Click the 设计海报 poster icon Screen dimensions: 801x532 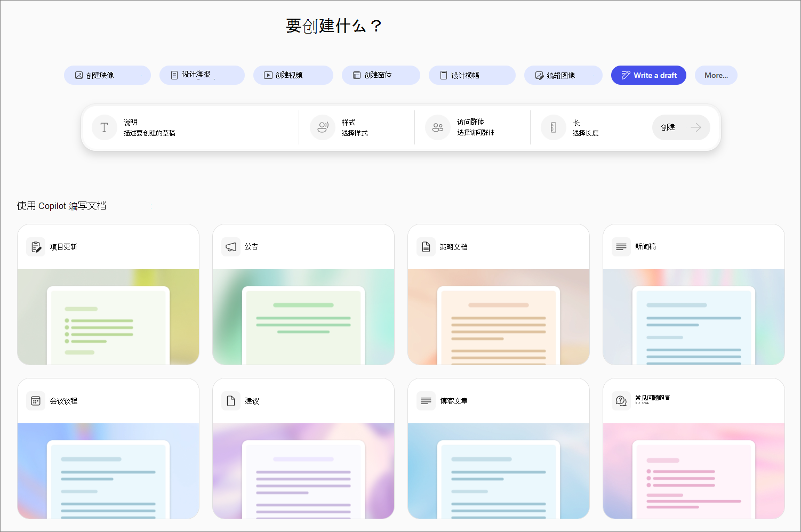pyautogui.click(x=174, y=75)
